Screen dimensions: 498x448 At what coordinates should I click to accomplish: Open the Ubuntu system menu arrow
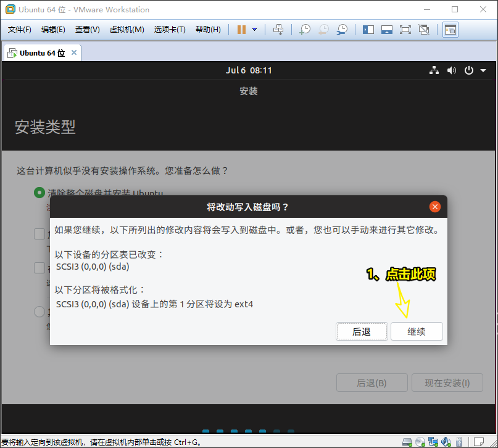(483, 70)
